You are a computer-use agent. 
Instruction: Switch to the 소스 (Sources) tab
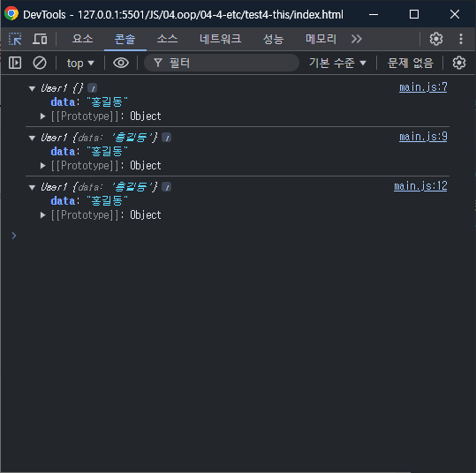pyautogui.click(x=167, y=39)
